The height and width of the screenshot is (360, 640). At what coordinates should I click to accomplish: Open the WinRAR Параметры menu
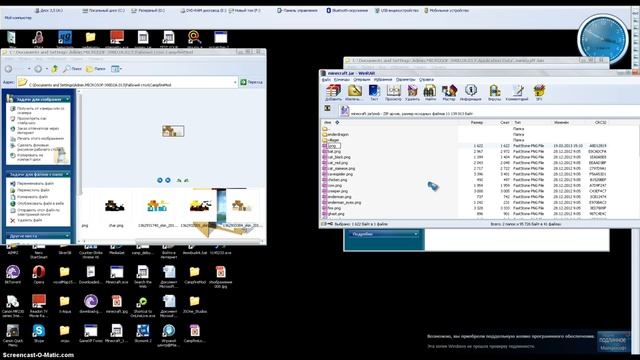(x=405, y=80)
